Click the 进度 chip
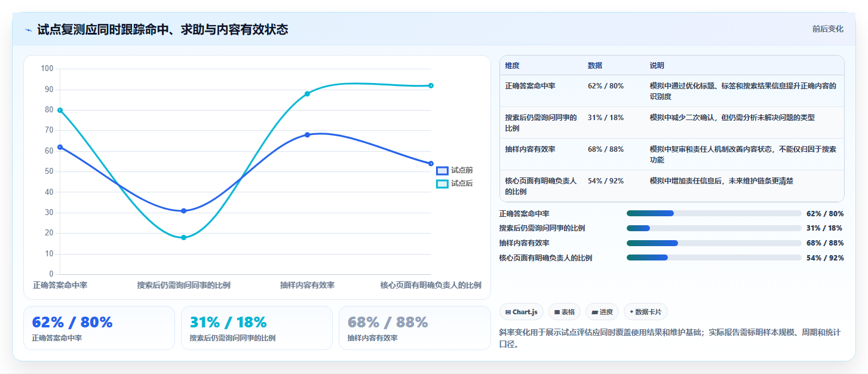Image resolution: width=868 pixels, height=374 pixels. [x=602, y=312]
